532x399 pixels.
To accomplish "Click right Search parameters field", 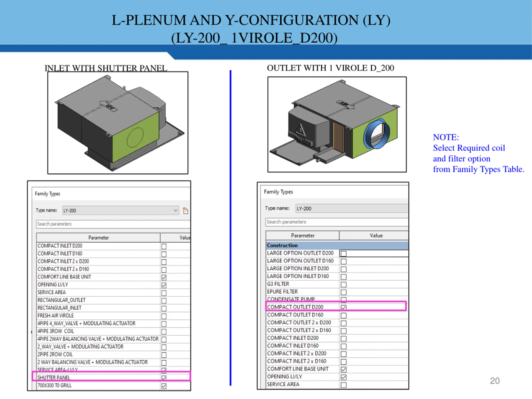I will [337, 222].
